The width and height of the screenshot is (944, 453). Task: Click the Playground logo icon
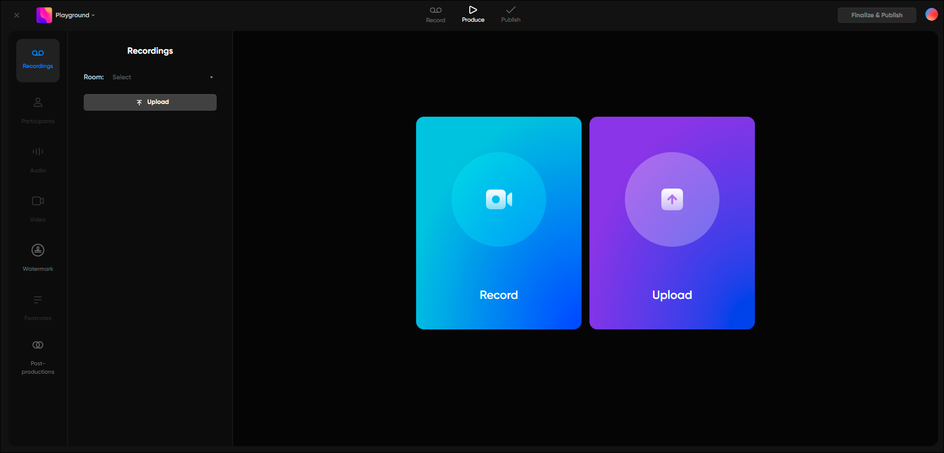44,15
